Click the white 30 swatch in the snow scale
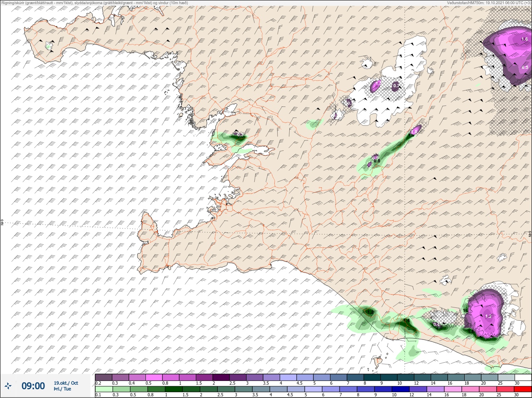This screenshot has width=532, height=398. (523, 377)
